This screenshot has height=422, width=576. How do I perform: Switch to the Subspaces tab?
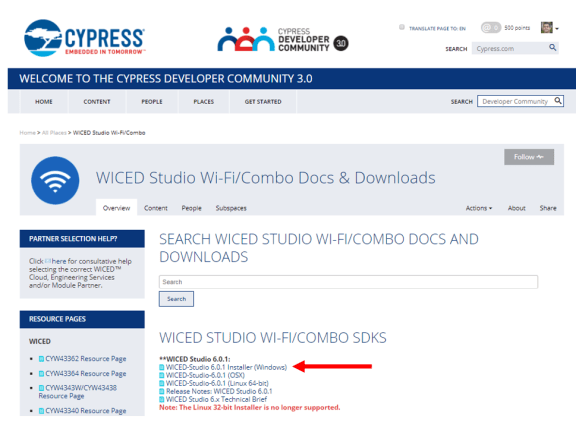click(x=231, y=208)
